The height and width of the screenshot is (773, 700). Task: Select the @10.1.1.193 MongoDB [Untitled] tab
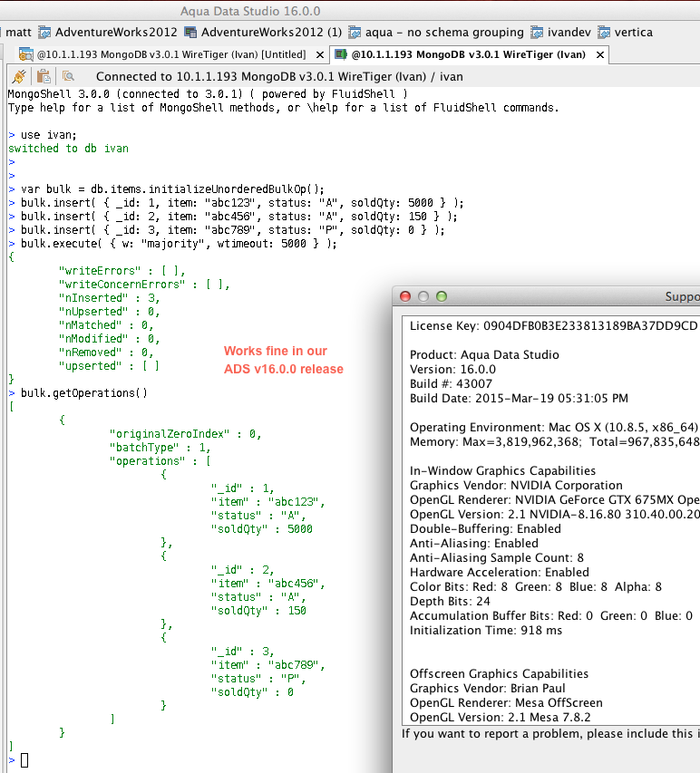click(171, 54)
